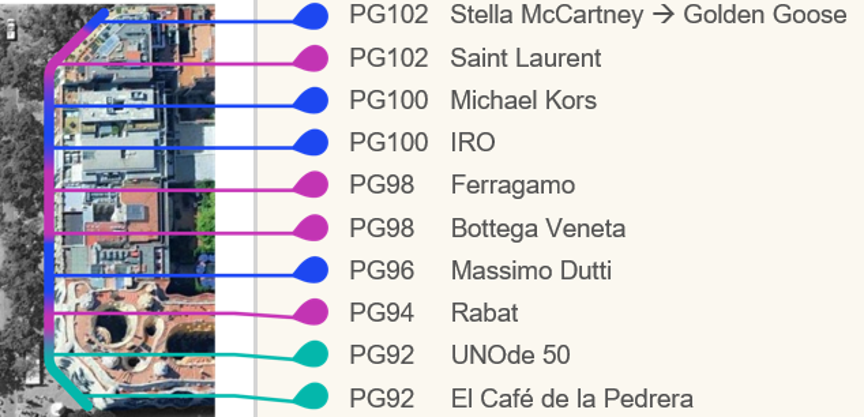864x417 pixels.
Task: Select the magenta Bottega Veneta marker
Action: click(312, 228)
